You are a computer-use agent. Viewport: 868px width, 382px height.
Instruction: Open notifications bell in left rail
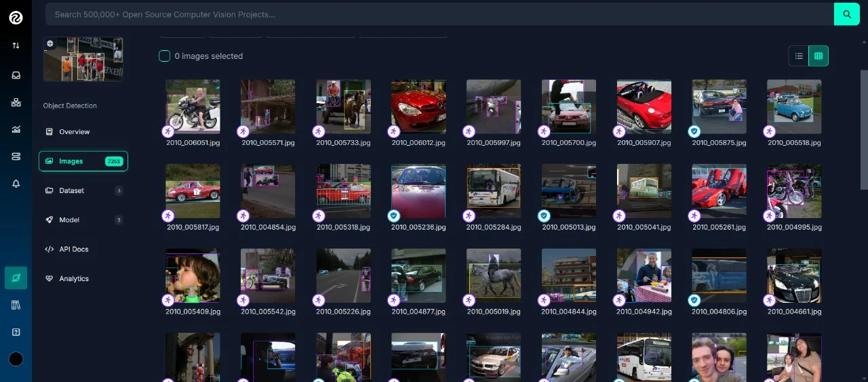tap(16, 184)
